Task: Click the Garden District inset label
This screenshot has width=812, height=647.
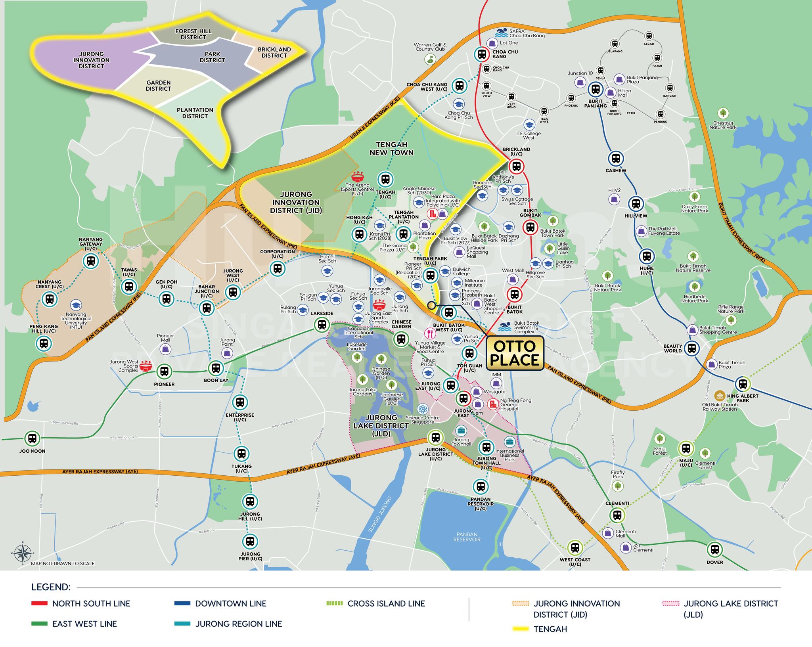Action: tap(159, 86)
